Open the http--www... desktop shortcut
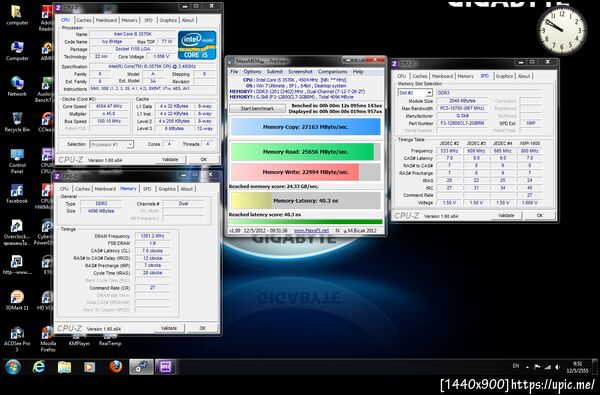 pos(17,265)
